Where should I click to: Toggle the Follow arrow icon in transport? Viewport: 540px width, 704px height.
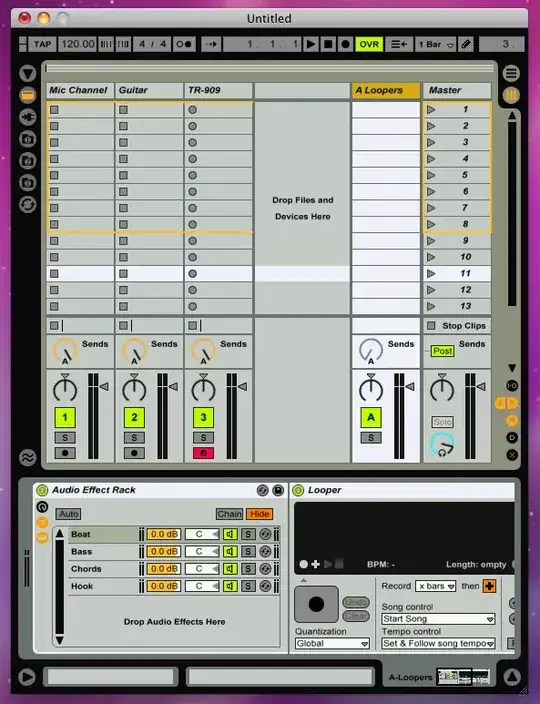[211, 44]
